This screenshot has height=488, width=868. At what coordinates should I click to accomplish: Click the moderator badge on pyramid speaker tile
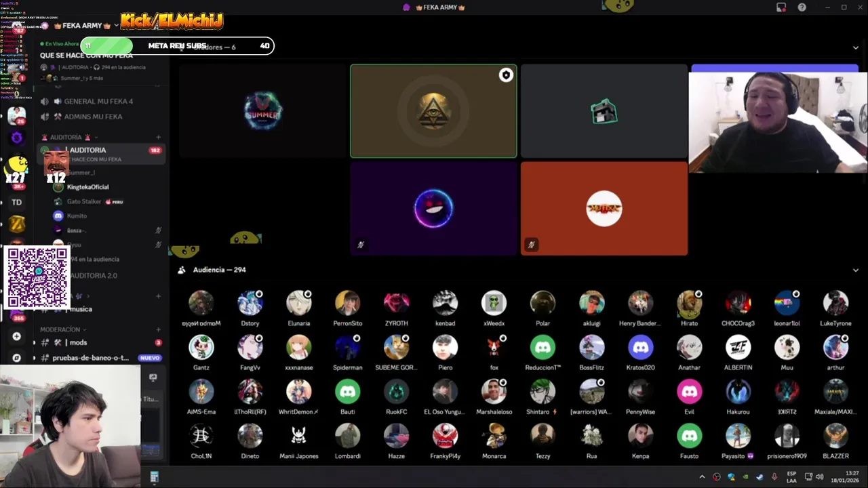(506, 75)
